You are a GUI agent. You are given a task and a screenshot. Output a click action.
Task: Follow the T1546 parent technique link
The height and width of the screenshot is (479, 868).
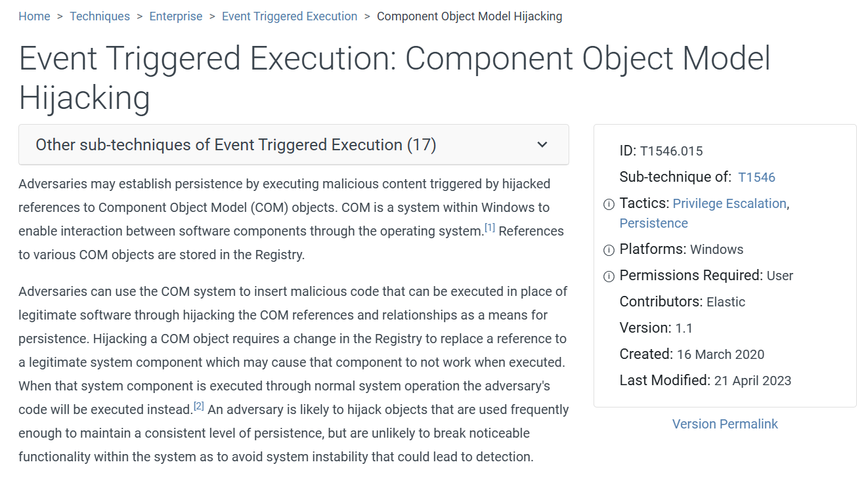pos(756,177)
